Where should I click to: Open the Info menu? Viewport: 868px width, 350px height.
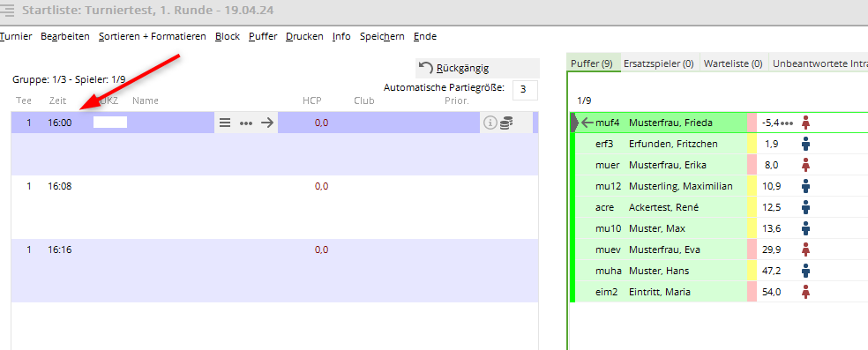click(341, 36)
